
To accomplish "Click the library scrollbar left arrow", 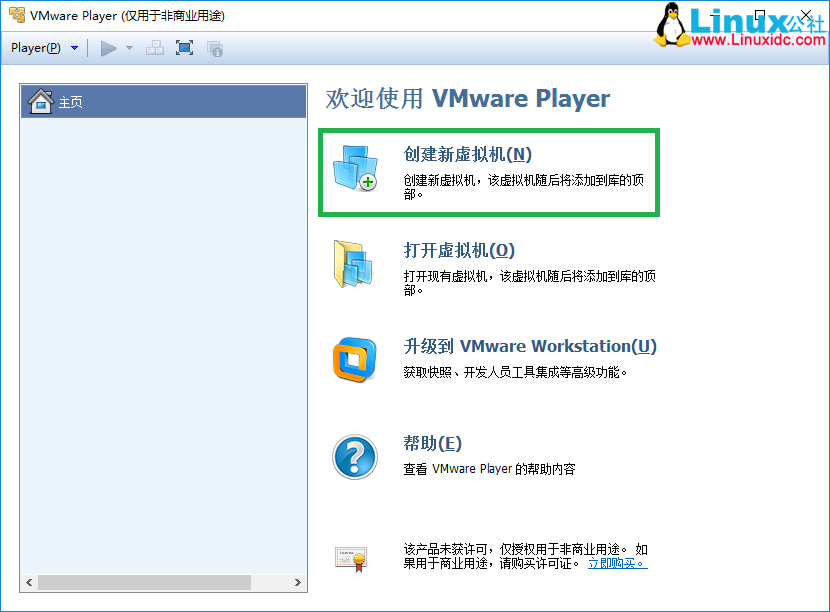I will pos(29,582).
